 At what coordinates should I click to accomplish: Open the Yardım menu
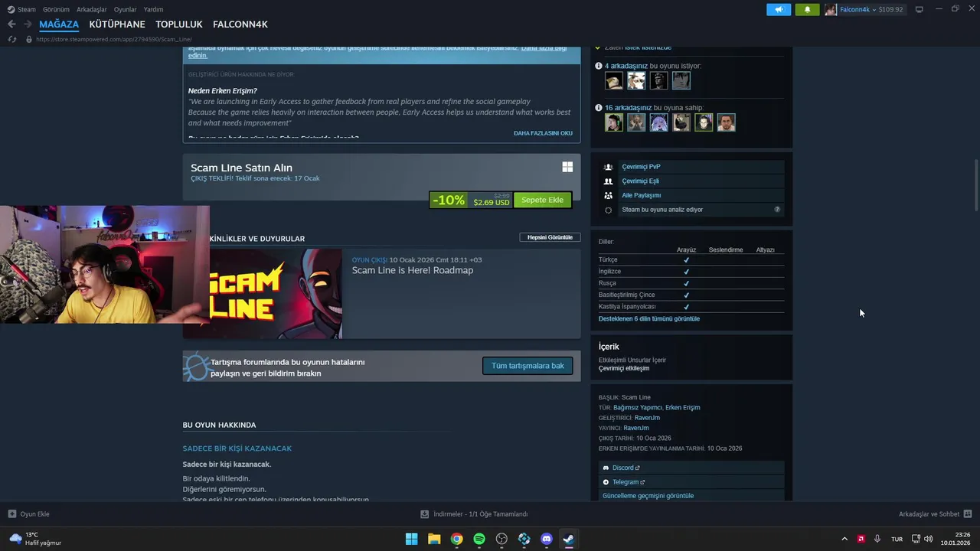click(153, 9)
